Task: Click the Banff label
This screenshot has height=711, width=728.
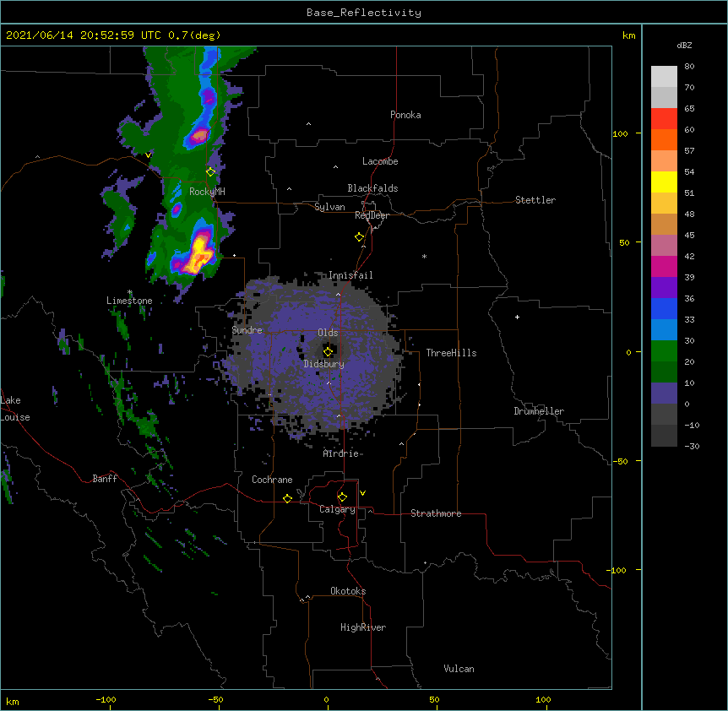Action: [105, 479]
